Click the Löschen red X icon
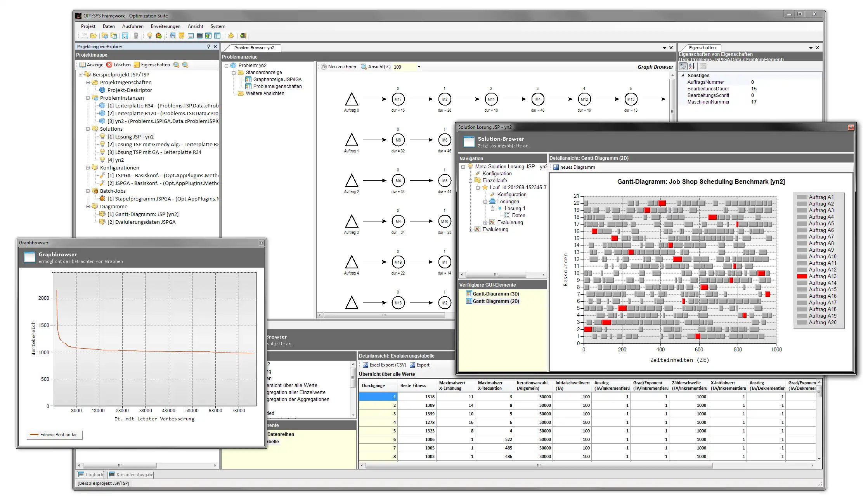This screenshot has height=503, width=868. point(109,65)
